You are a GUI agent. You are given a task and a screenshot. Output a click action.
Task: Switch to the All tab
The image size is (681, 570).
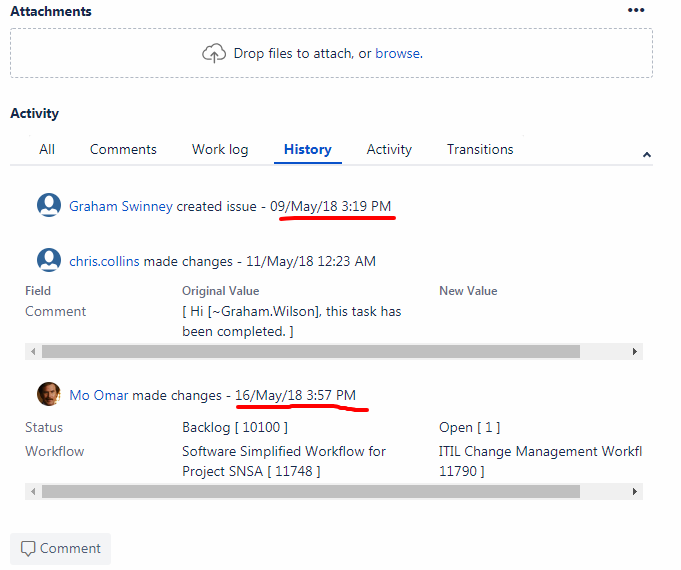click(47, 149)
